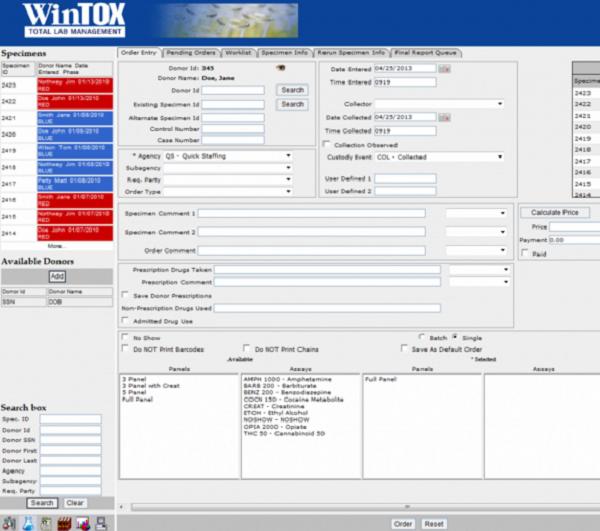This screenshot has height=531, width=600.
Task: Click the Reset button
Action: pos(434,524)
